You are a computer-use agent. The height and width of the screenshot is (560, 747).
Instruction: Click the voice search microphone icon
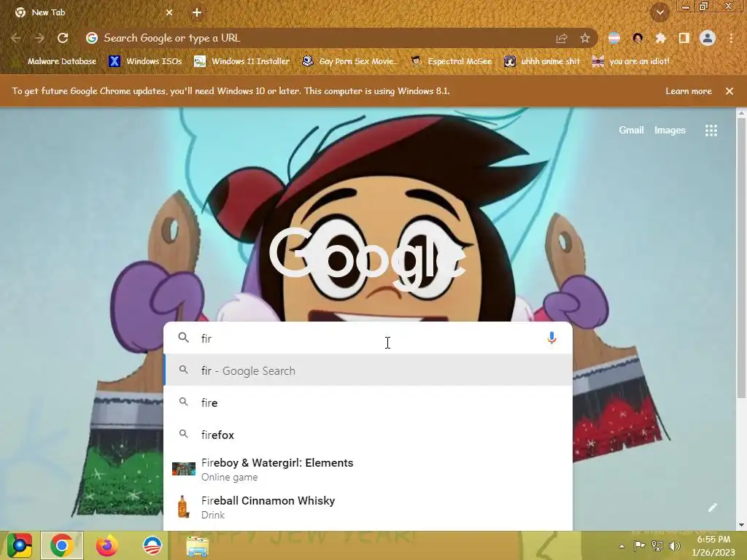[x=551, y=338]
